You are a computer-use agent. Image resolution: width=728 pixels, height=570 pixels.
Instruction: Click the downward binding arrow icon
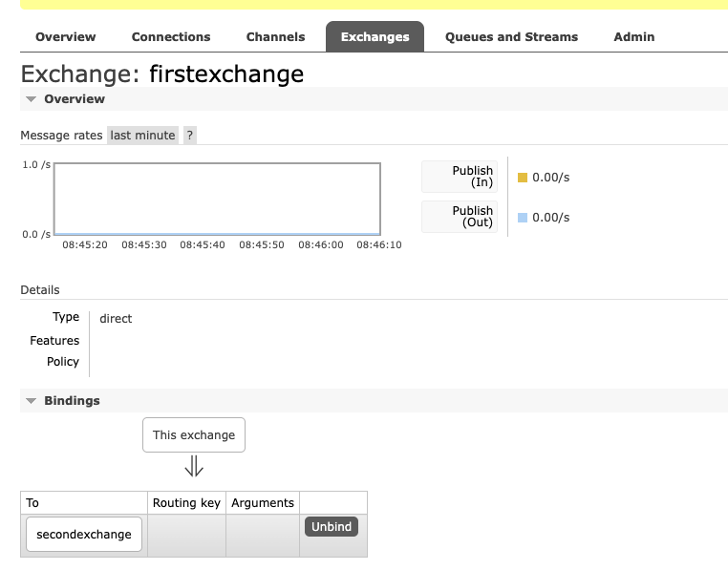(x=194, y=466)
